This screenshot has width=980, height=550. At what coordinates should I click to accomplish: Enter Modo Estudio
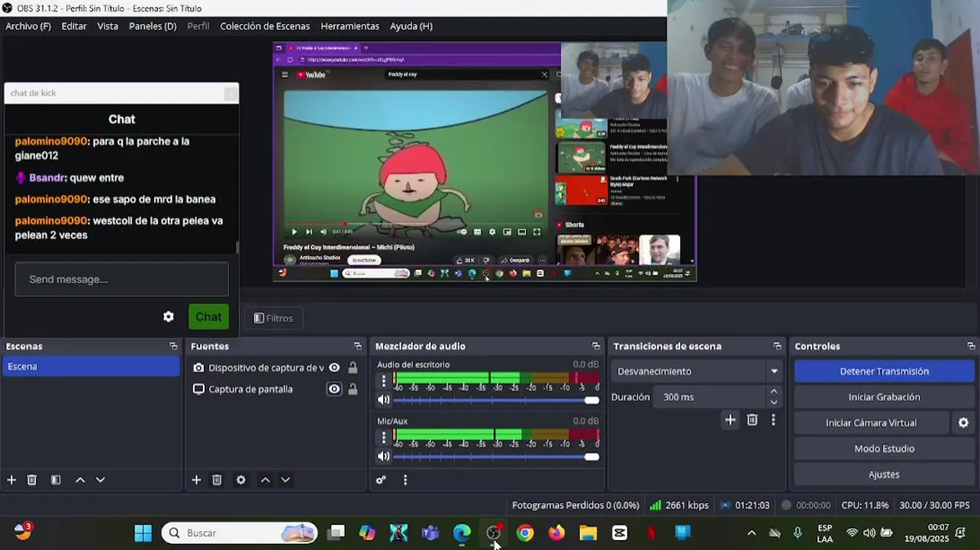[x=884, y=448]
